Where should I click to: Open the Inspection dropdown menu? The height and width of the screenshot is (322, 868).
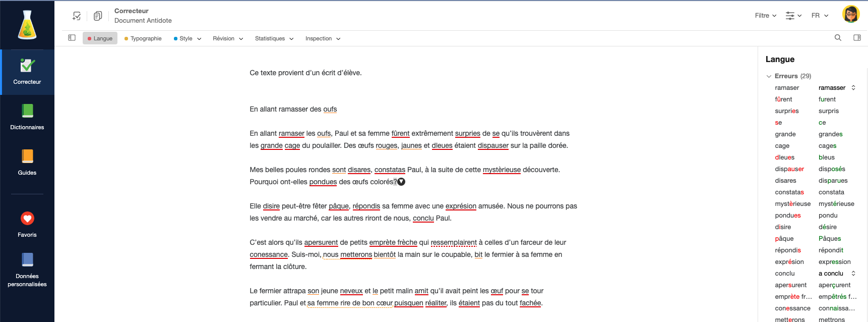323,38
